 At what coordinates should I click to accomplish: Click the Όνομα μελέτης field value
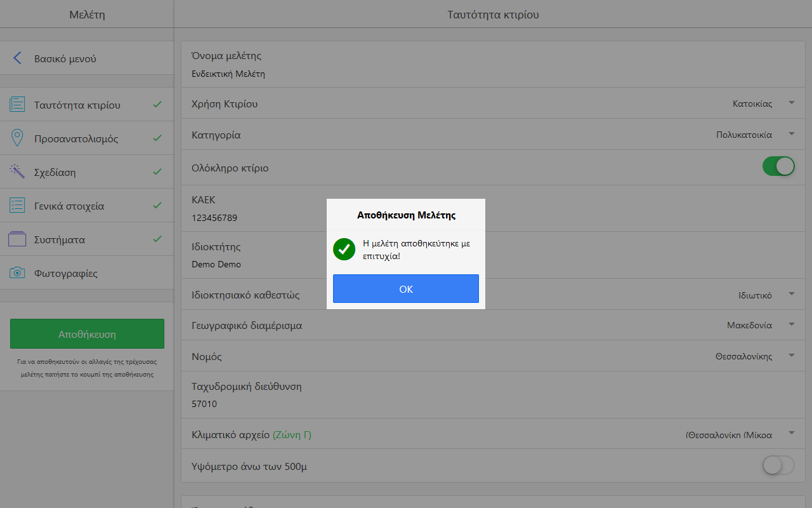tap(228, 74)
